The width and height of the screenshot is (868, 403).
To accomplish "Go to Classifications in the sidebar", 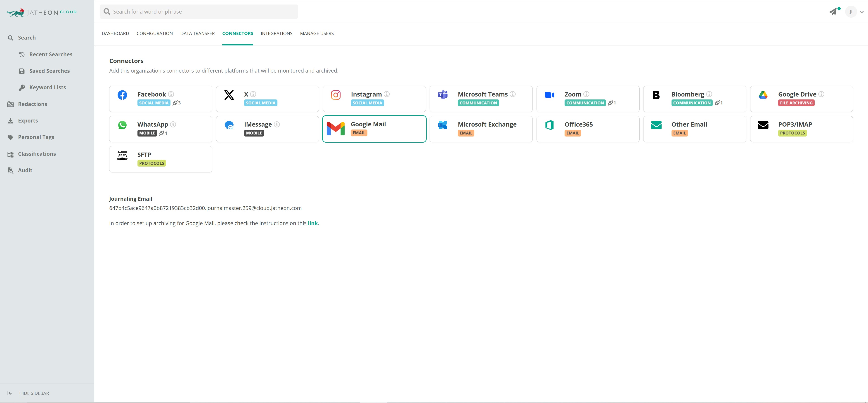I will [x=37, y=154].
